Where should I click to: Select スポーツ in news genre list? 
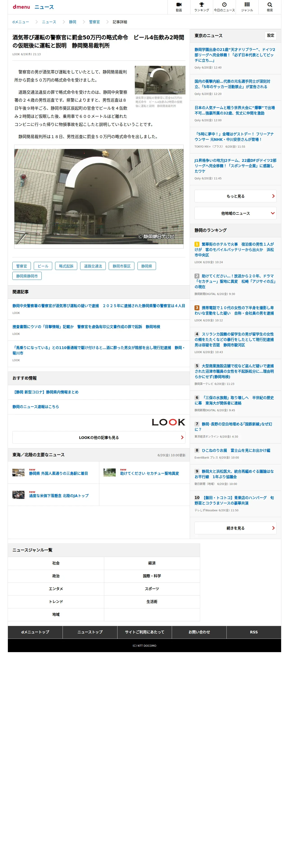[152, 589]
